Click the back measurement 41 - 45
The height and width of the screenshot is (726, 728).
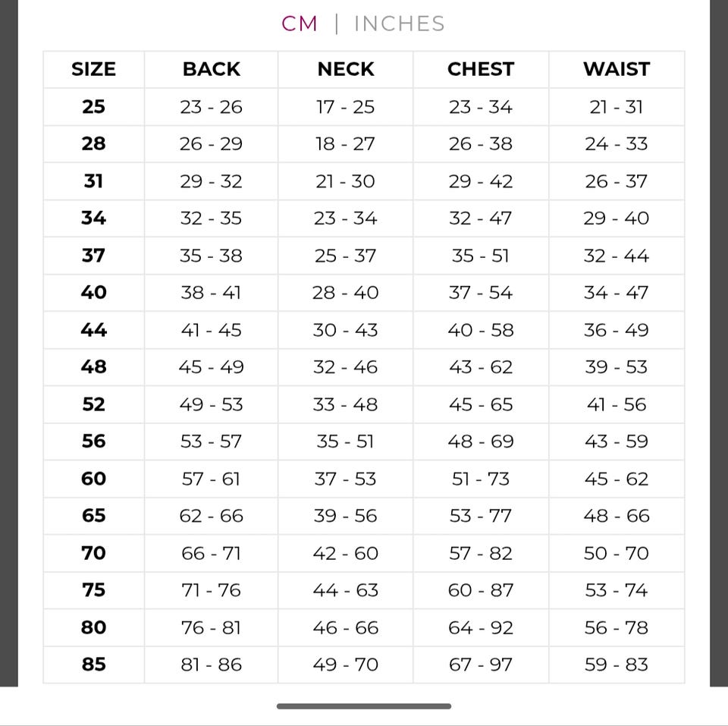211,330
